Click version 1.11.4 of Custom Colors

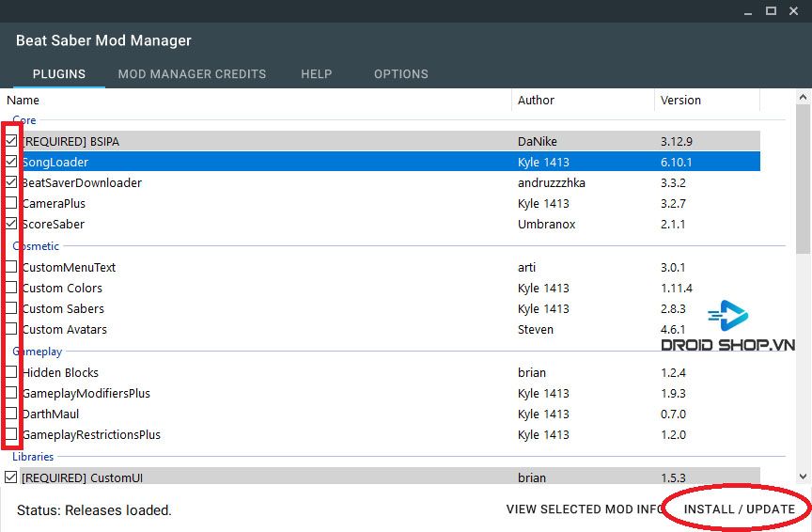677,288
